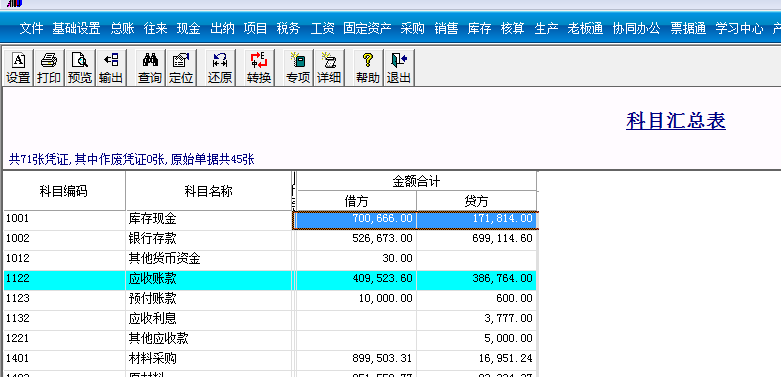Screen dimensions: 781x377
Task: Open the 查询 query tool
Action: click(150, 68)
